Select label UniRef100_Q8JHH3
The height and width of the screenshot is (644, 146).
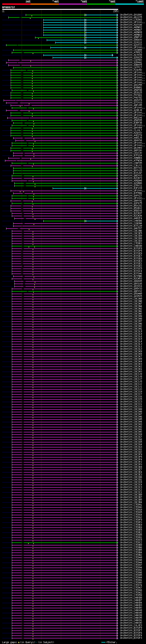click(x=131, y=148)
